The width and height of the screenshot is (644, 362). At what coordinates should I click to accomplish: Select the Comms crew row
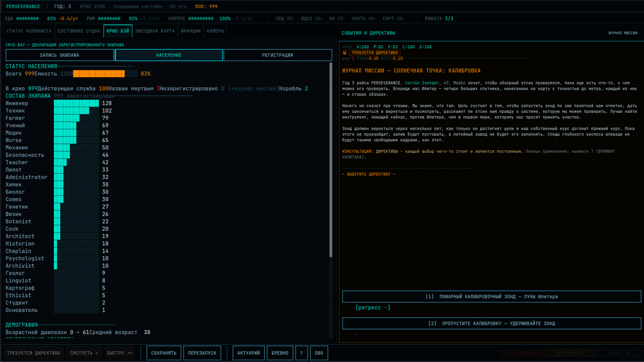pyautogui.click(x=58, y=199)
